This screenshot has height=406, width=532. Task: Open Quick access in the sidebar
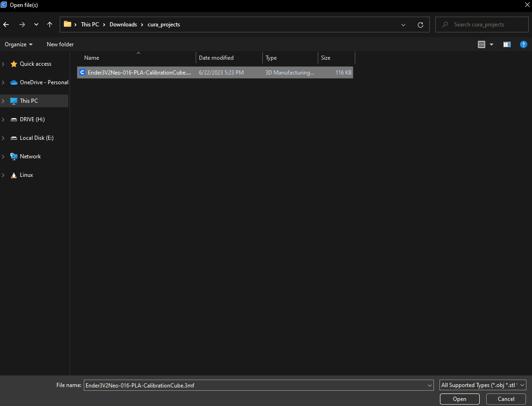[x=36, y=64]
